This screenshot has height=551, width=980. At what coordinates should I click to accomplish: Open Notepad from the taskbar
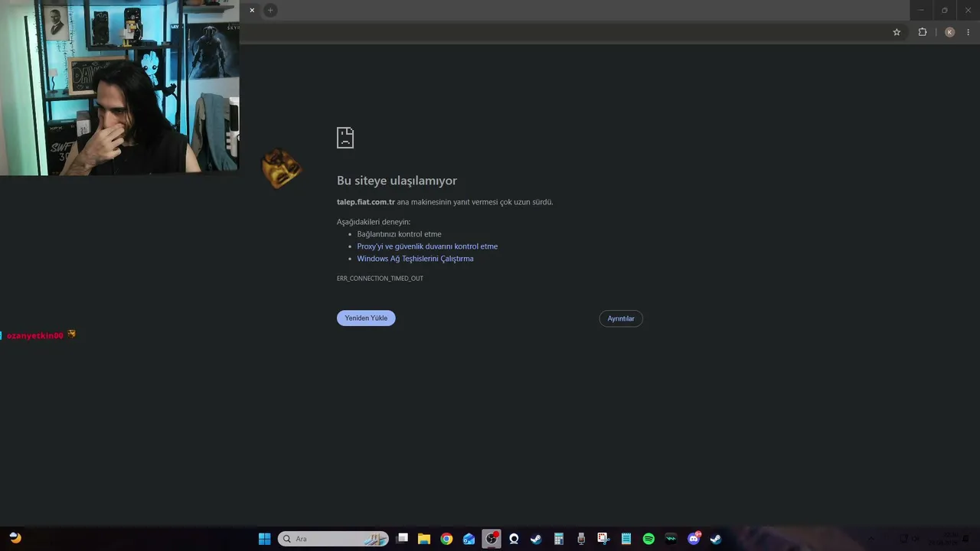pyautogui.click(x=626, y=539)
